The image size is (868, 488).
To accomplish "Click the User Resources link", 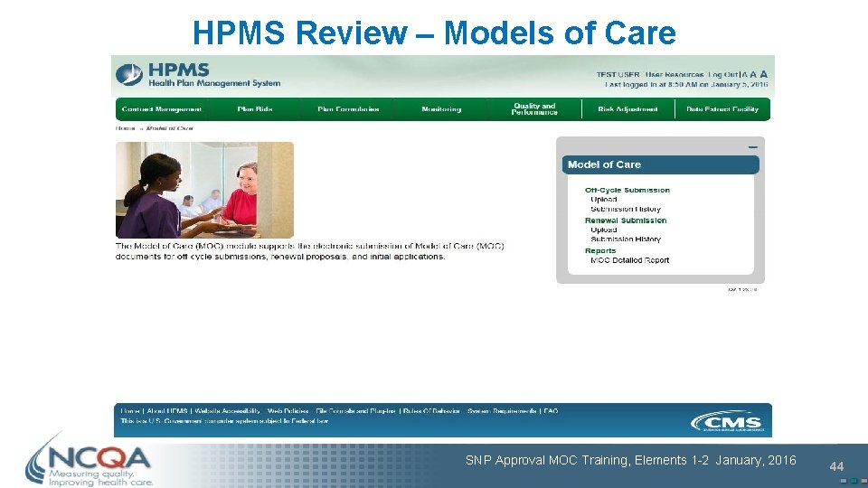I will (x=675, y=75).
